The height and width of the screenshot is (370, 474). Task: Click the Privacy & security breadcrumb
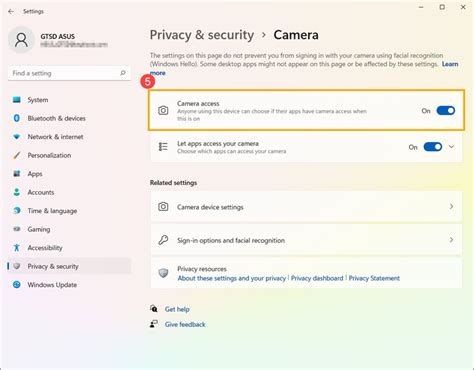202,35
